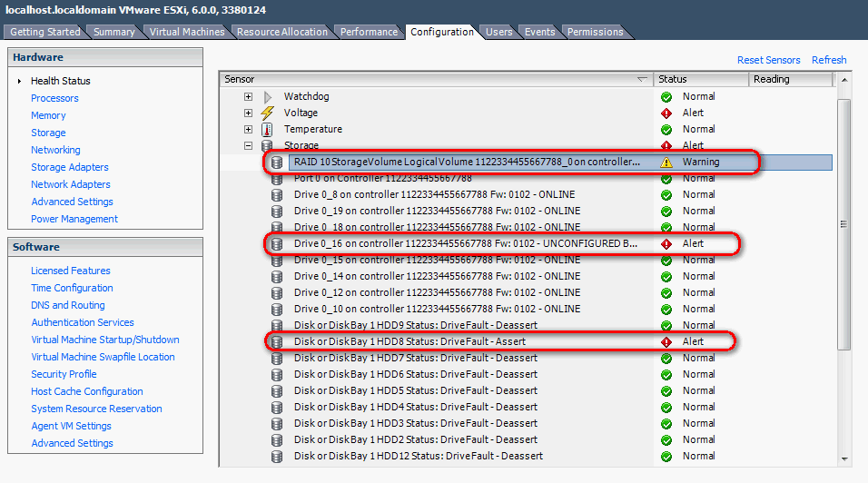
Task: Expand the Watchdog sensor group
Action: 248,97
